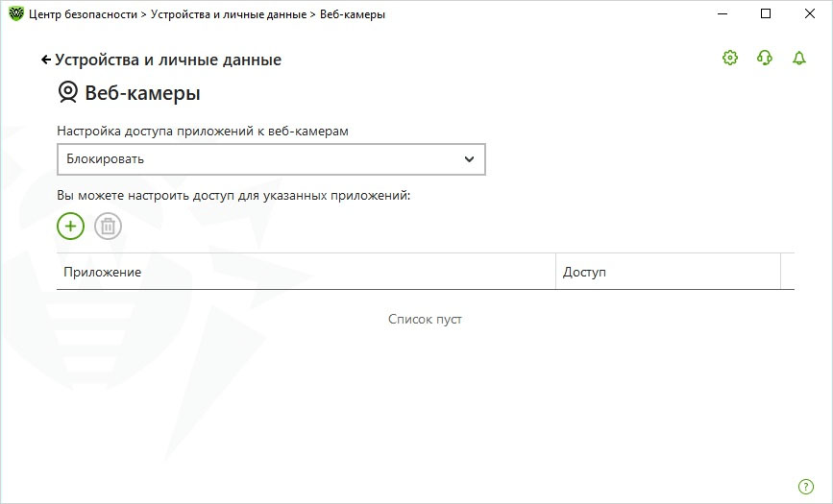This screenshot has width=833, height=504.
Task: Open help via the question mark icon
Action: click(806, 486)
